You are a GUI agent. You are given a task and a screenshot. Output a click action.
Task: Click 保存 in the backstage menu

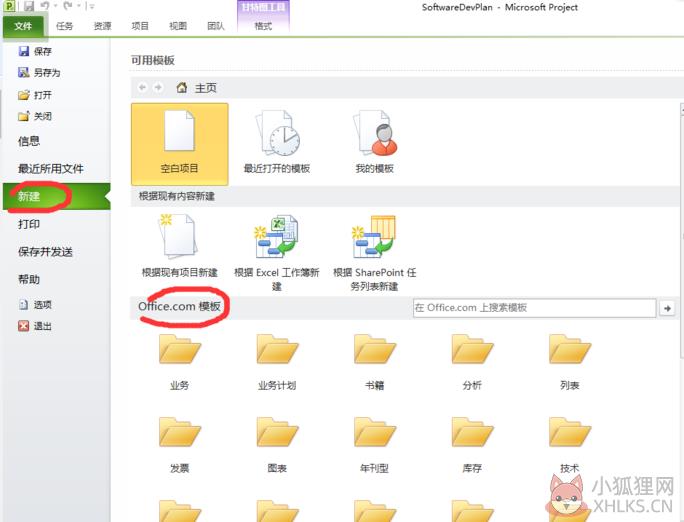click(35, 51)
